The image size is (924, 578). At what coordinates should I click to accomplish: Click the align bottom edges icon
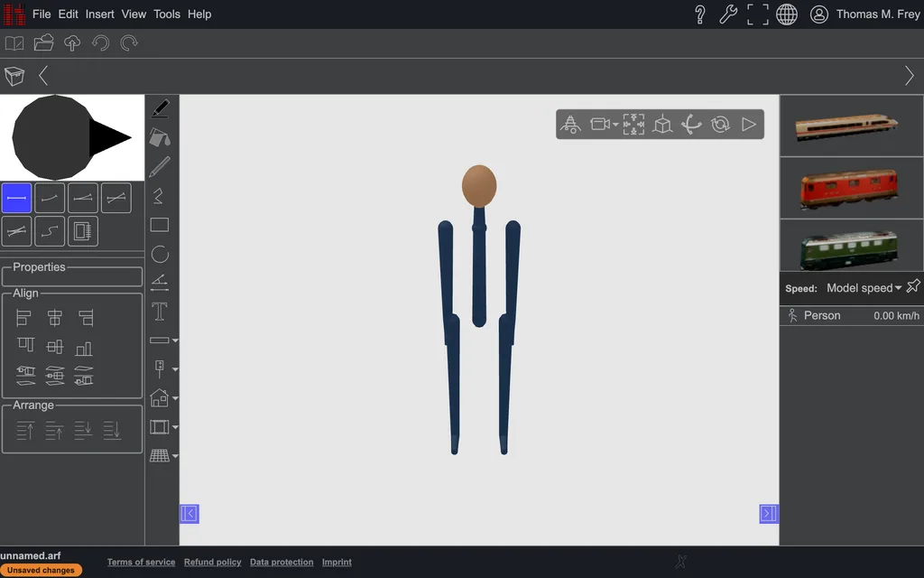(84, 349)
